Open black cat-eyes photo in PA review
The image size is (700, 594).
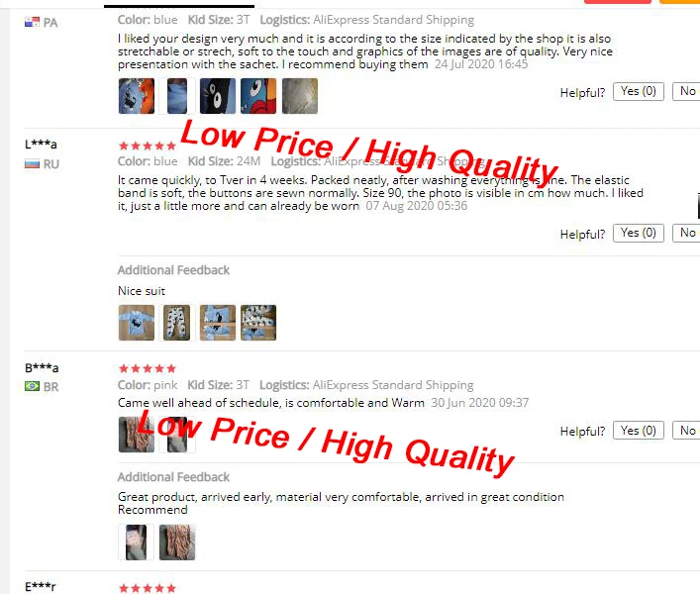[x=218, y=96]
